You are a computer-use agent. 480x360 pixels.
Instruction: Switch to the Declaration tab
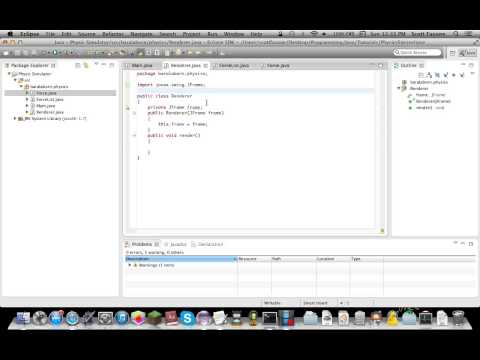207,244
